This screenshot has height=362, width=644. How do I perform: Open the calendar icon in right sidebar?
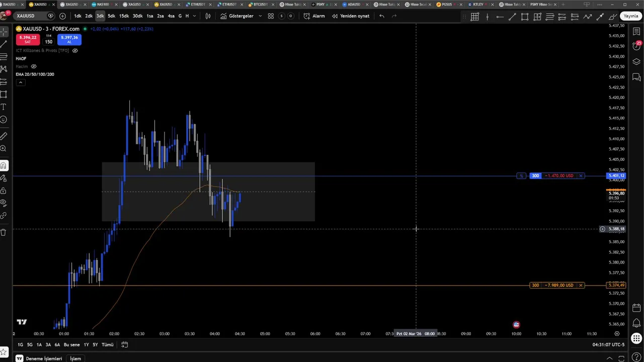pos(636,308)
